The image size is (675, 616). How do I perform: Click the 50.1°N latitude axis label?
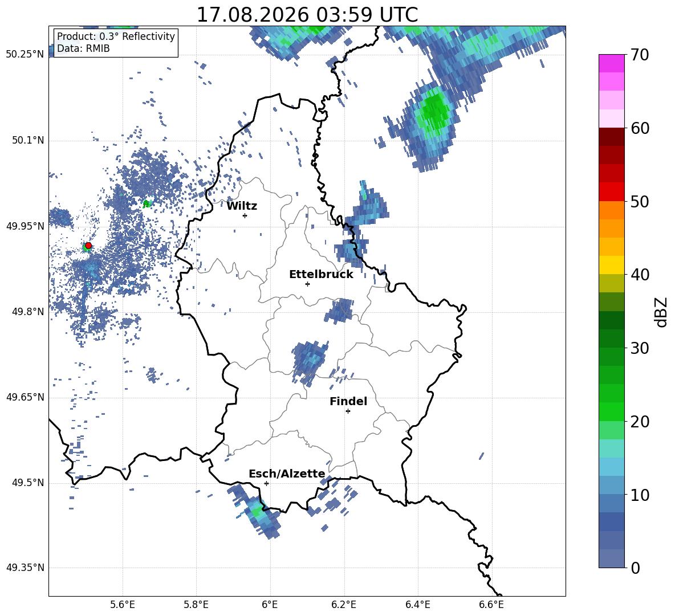(25, 140)
